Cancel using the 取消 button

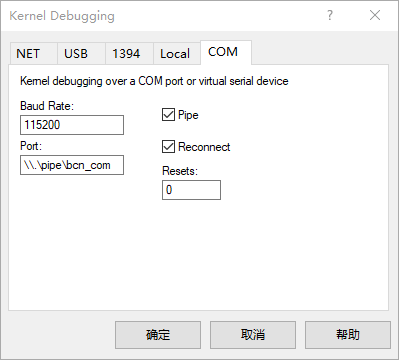(253, 335)
